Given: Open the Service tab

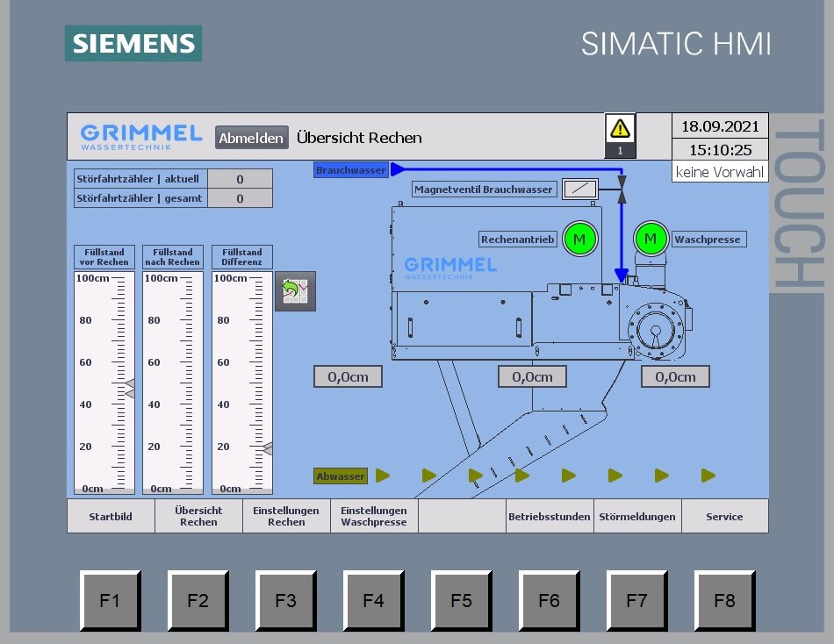Looking at the screenshot, I should (724, 517).
